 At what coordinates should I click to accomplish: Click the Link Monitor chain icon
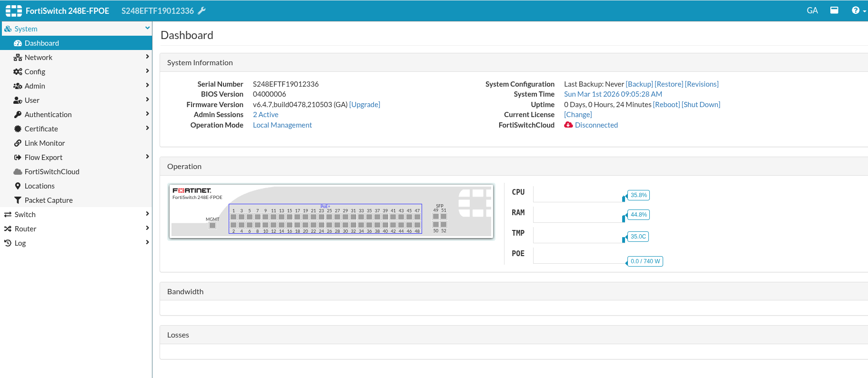coord(18,143)
